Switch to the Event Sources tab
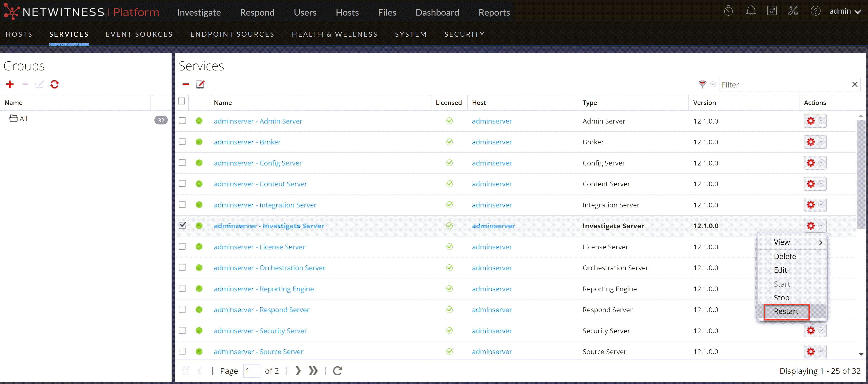Viewport: 868px width, 384px height. tap(139, 34)
